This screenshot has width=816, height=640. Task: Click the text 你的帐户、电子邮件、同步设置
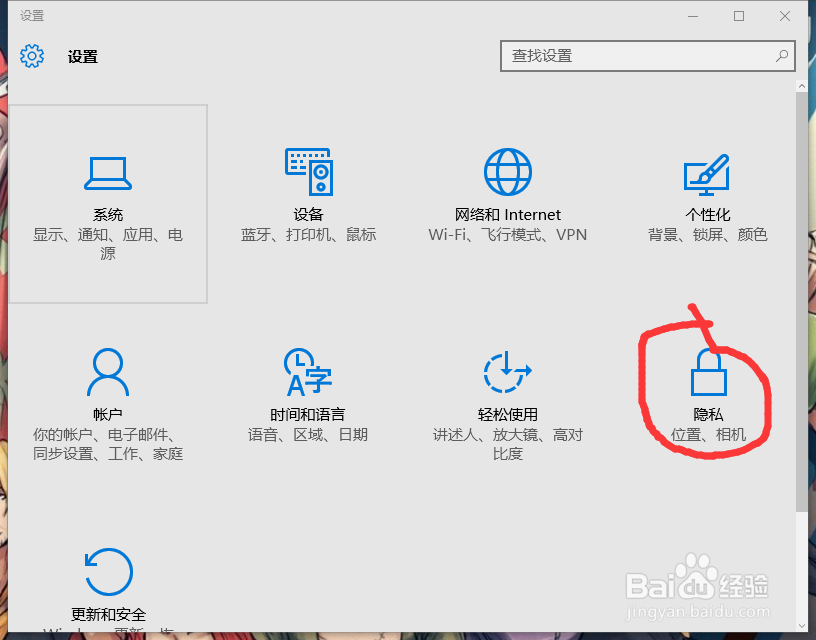[108, 444]
